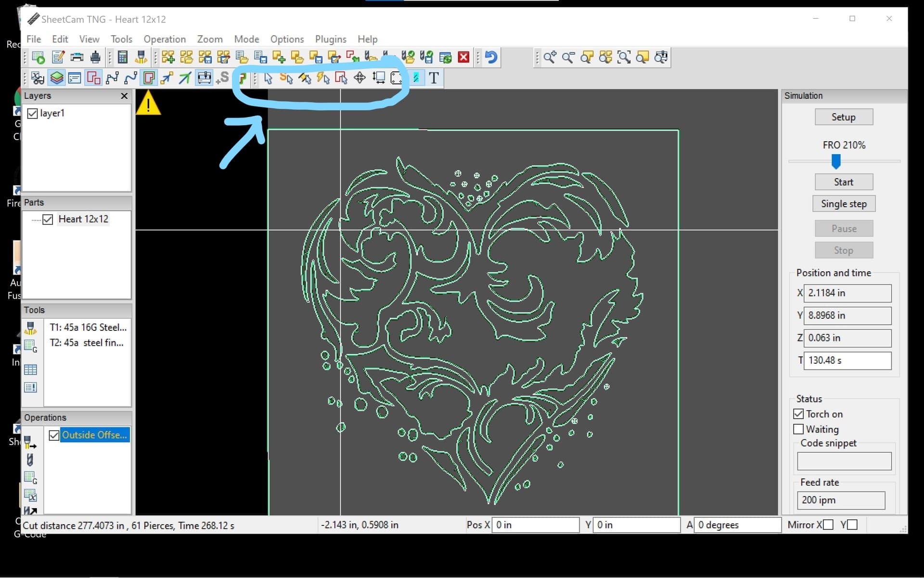Open the calculator icon in top toolbar

click(123, 57)
